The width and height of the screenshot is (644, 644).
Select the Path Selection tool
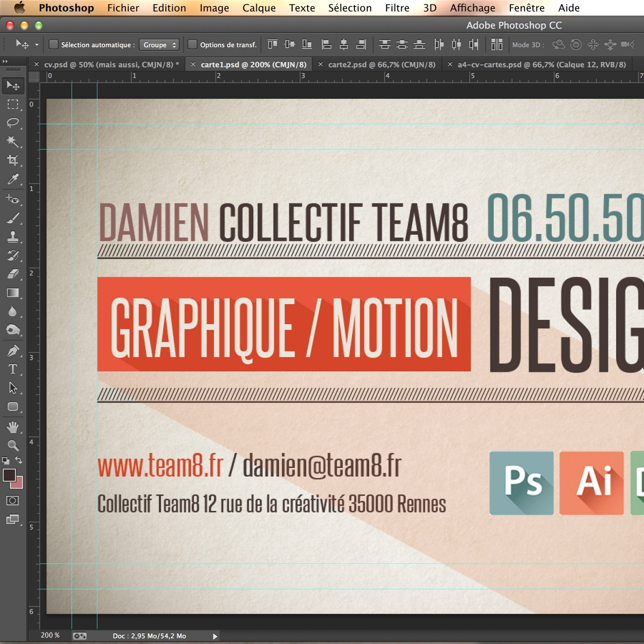(13, 388)
